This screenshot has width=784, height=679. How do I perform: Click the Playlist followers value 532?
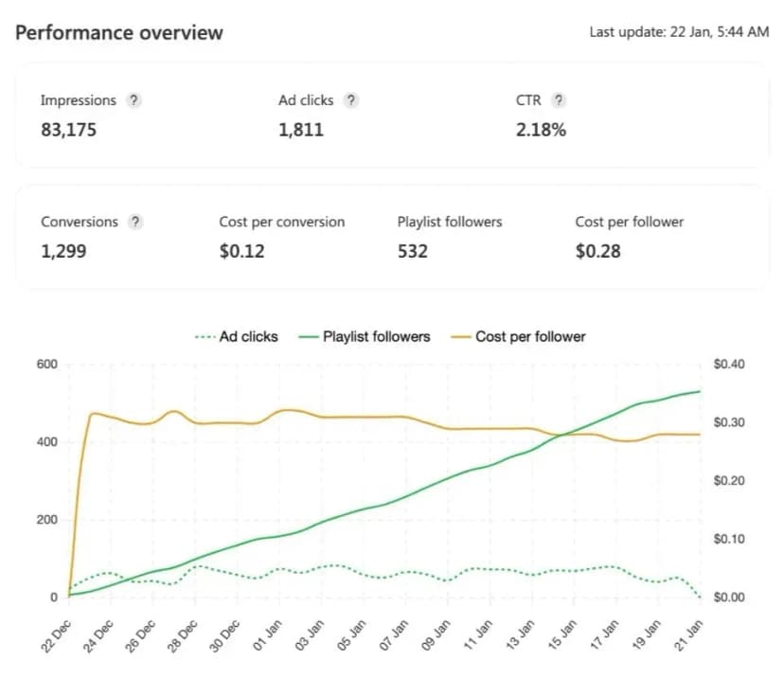tap(413, 251)
